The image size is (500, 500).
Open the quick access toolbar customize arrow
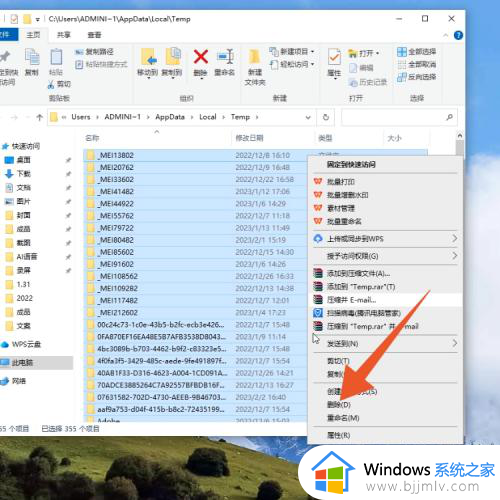[x=38, y=20]
